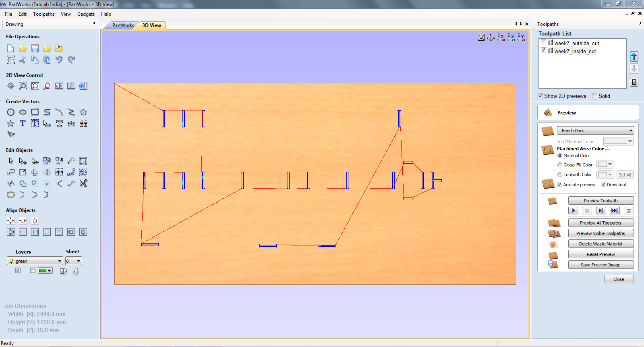This screenshot has height=347, width=644.
Task: Click Preview All Toolpaths button
Action: [601, 223]
